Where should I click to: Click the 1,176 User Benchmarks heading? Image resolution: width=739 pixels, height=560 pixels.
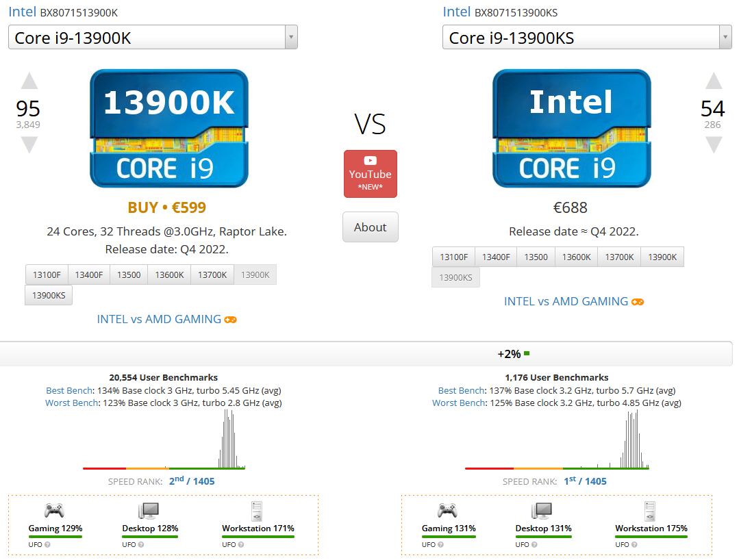[557, 377]
